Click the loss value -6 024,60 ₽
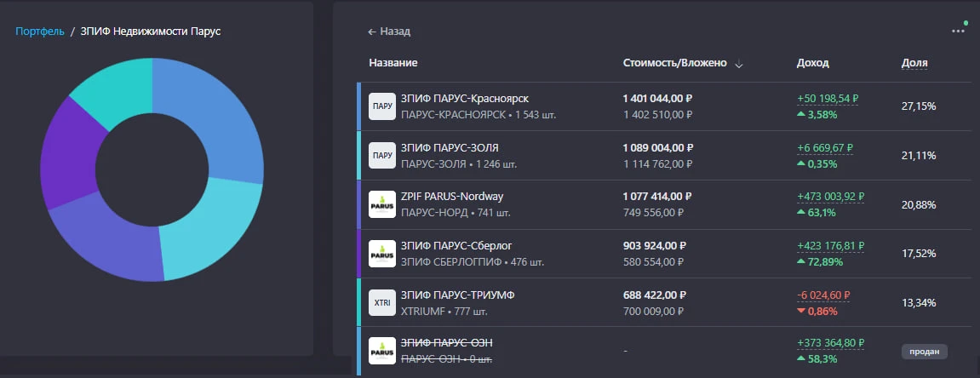Viewport: 980px width, 378px height. tap(823, 295)
